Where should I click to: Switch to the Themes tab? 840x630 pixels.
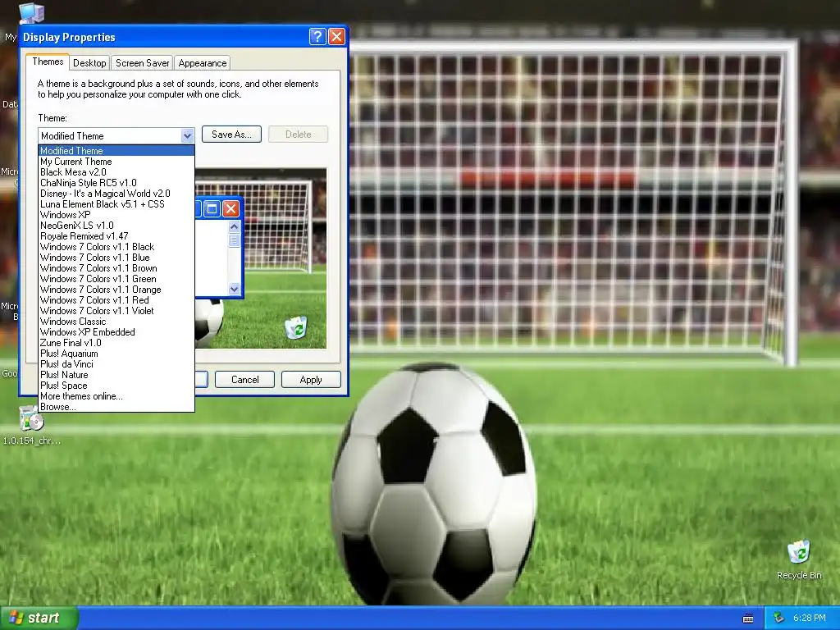(x=48, y=62)
